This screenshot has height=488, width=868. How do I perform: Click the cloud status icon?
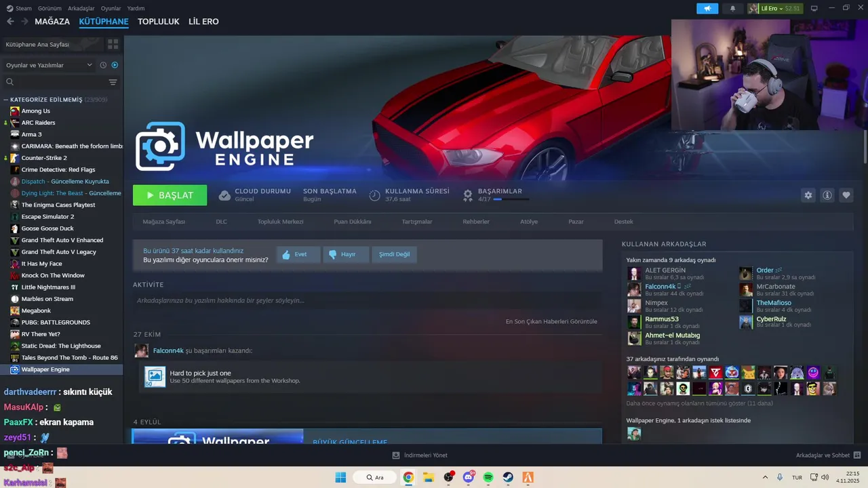click(224, 195)
